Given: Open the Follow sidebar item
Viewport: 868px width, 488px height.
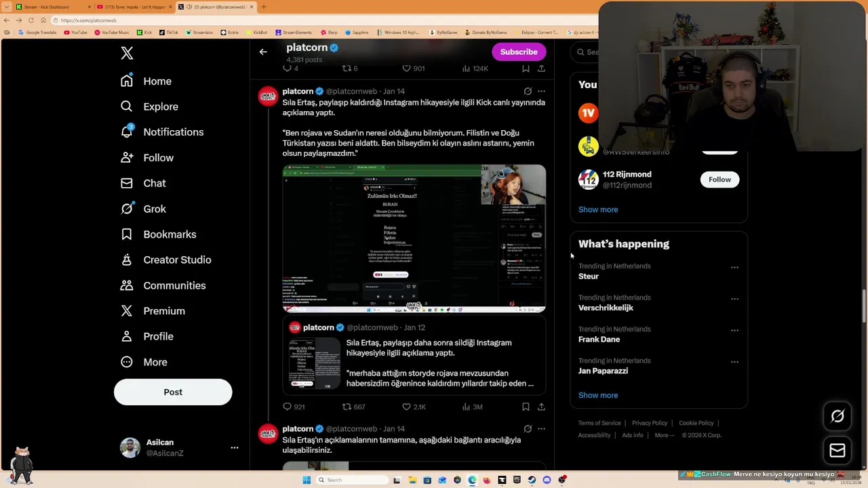Looking at the screenshot, I should (146, 158).
